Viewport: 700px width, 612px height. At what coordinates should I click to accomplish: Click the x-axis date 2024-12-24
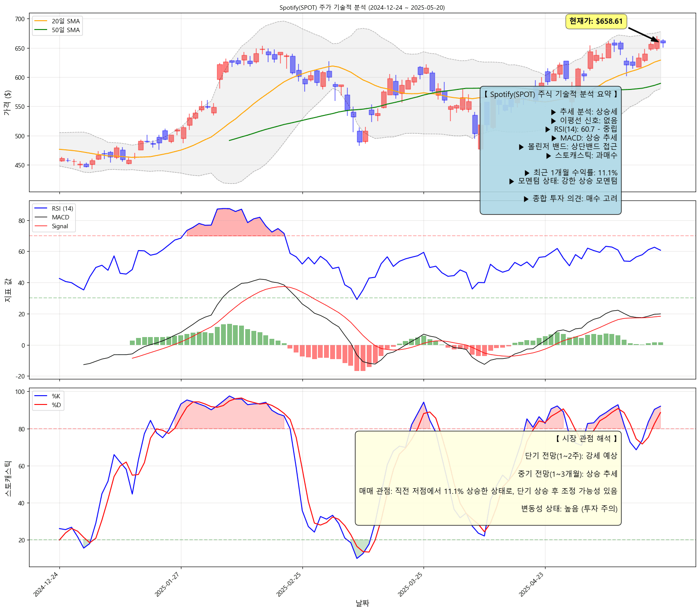[x=46, y=584]
